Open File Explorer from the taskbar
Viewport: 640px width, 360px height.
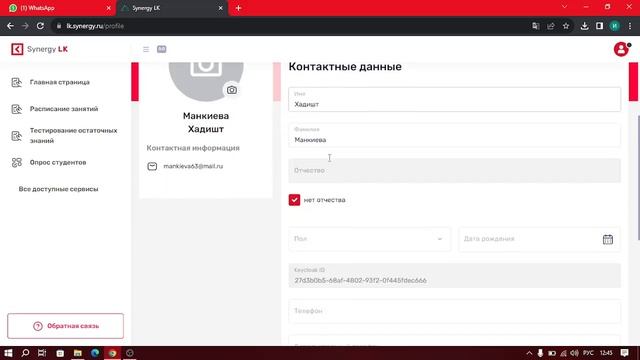[x=78, y=353]
